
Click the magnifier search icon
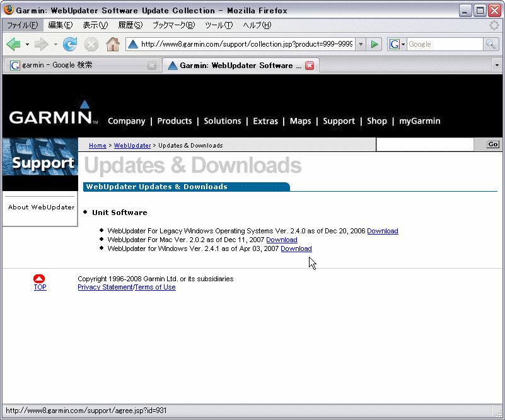pos(490,44)
